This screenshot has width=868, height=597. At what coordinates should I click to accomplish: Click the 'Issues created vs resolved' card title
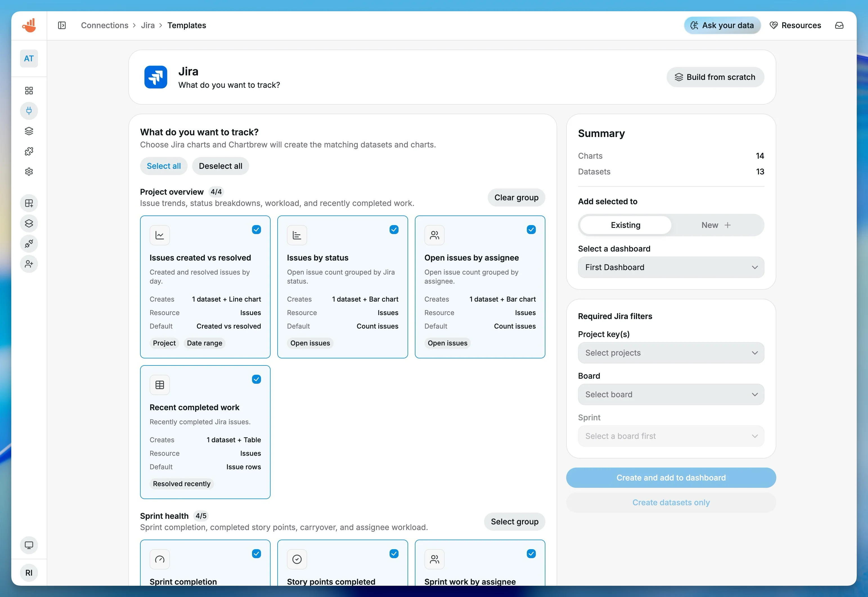(200, 258)
